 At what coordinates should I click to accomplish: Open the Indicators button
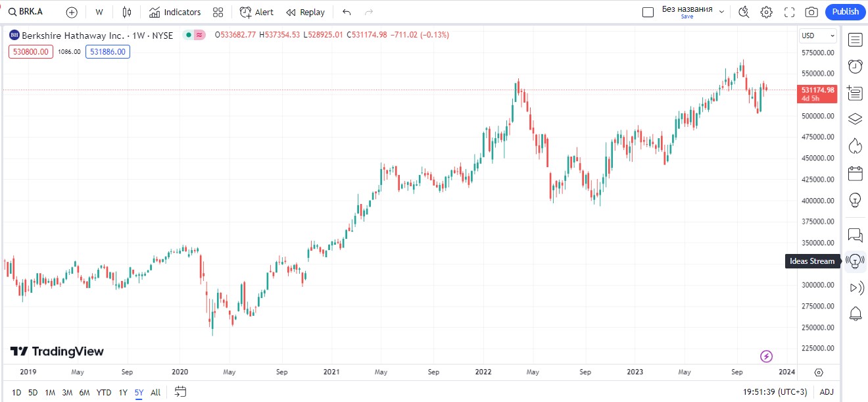click(175, 12)
